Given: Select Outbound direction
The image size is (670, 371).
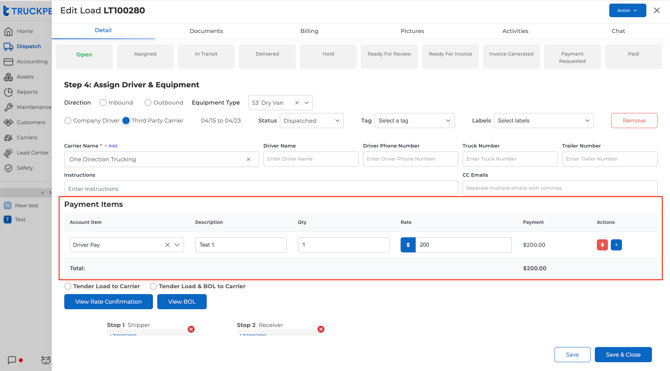Looking at the screenshot, I should 148,103.
